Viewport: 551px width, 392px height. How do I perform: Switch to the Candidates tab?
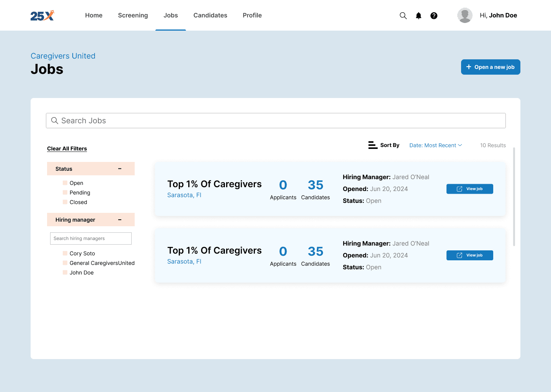(x=210, y=15)
